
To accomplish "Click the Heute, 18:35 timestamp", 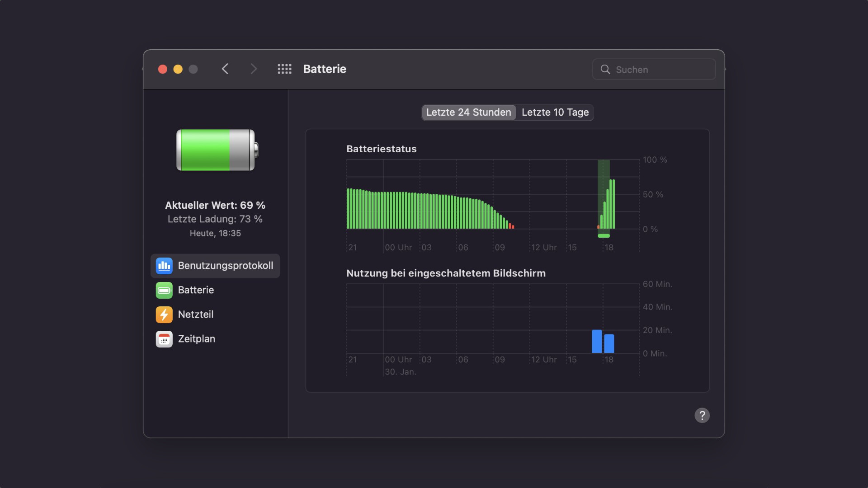I will click(x=215, y=234).
